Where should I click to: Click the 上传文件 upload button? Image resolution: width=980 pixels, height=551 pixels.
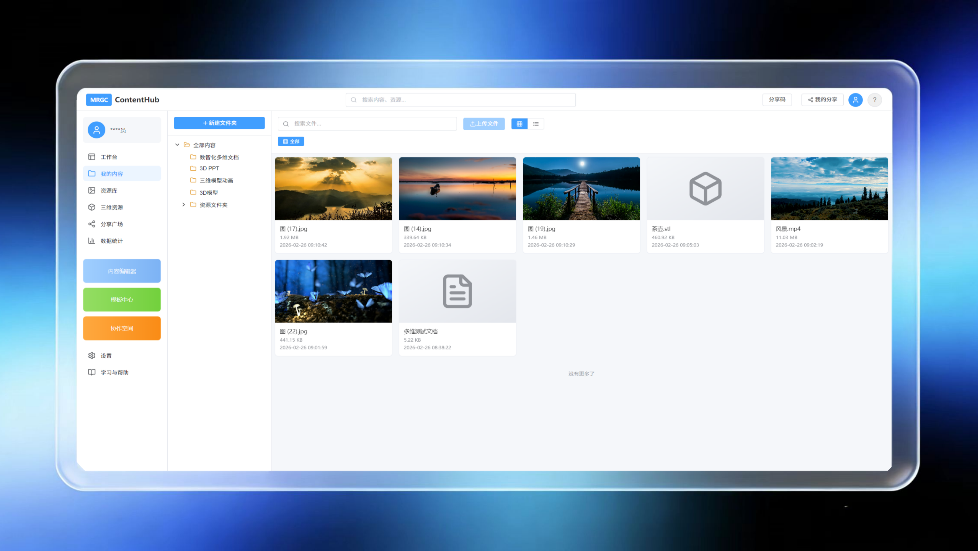point(485,124)
